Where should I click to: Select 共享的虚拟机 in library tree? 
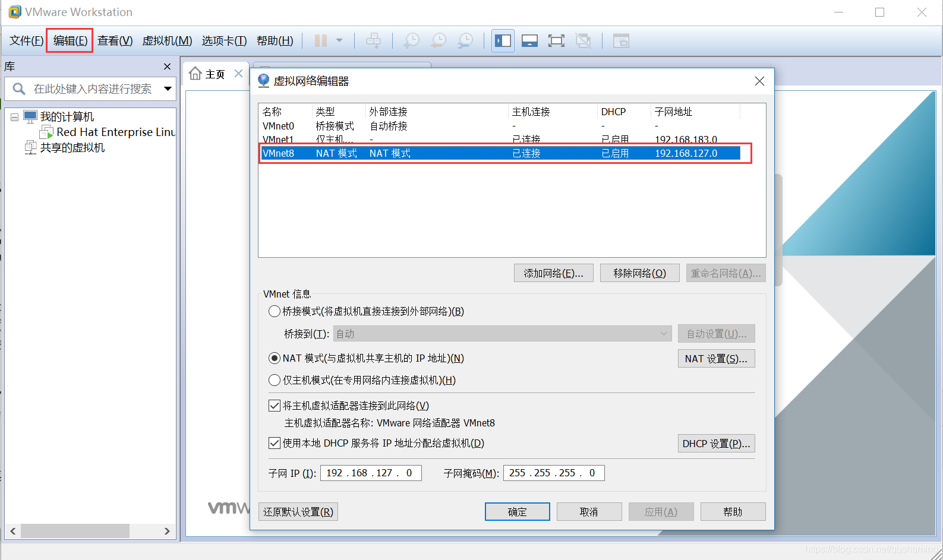(x=65, y=147)
